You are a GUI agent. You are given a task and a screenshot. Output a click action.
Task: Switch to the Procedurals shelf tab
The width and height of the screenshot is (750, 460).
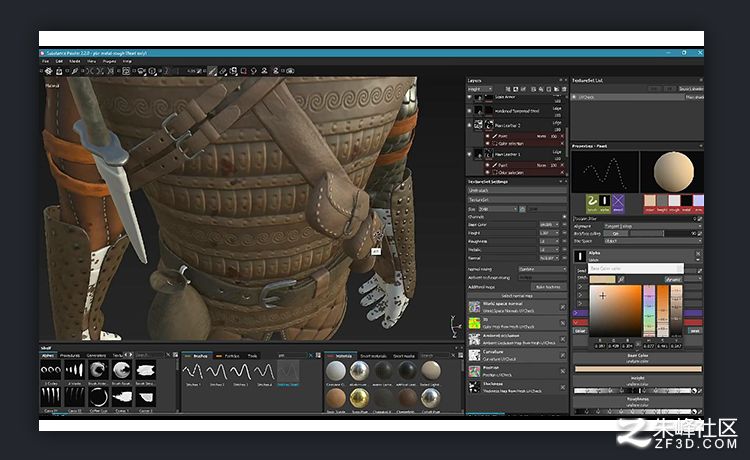tap(70, 355)
